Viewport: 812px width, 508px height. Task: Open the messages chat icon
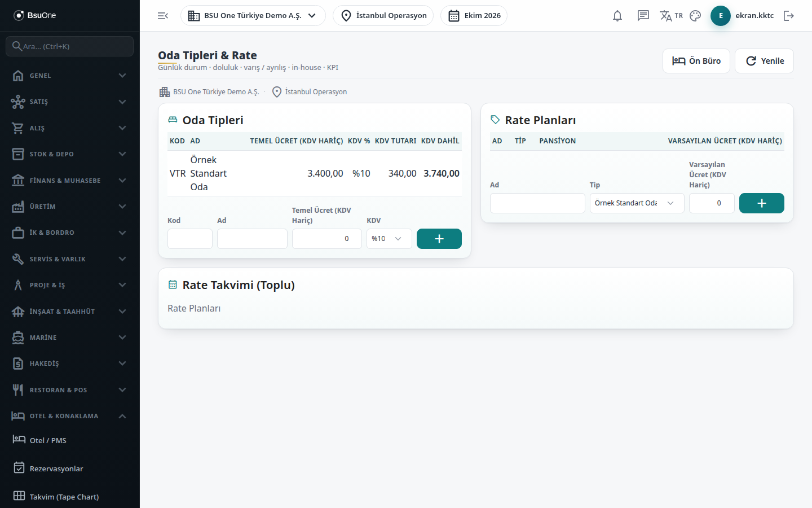pos(643,16)
